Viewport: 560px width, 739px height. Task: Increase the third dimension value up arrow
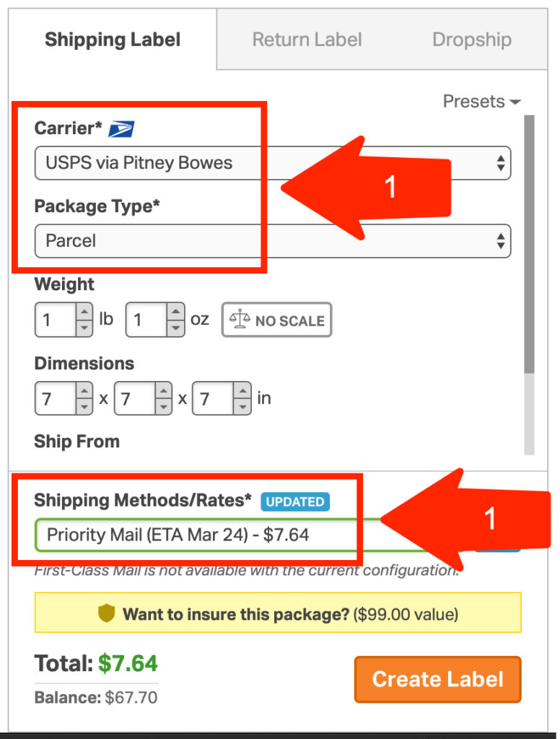(x=242, y=390)
